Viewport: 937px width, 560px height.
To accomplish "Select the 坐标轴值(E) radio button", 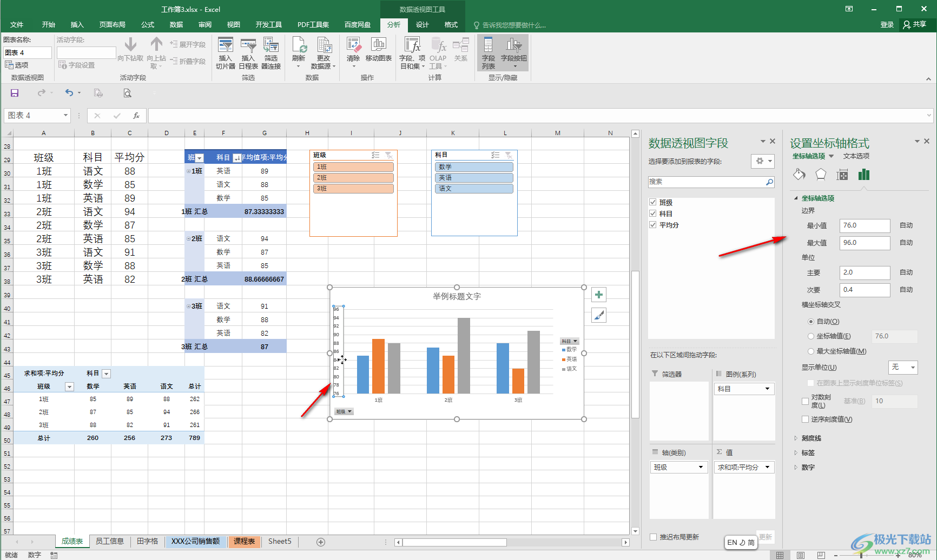I will click(811, 336).
